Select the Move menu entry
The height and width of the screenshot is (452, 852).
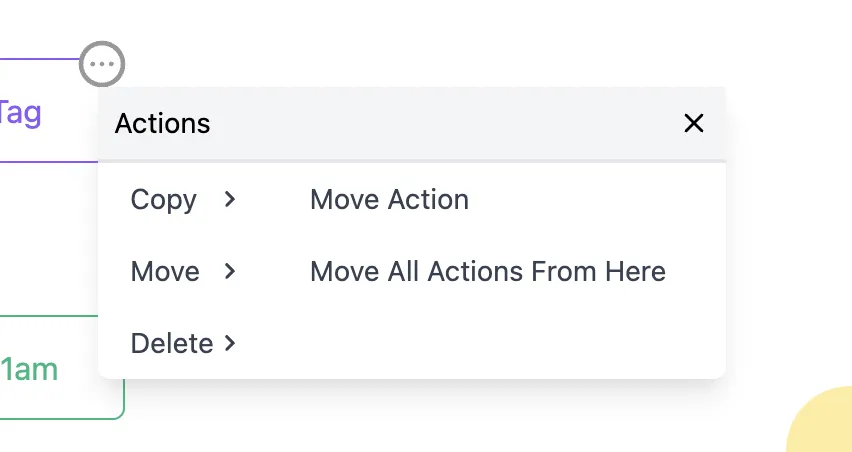coord(165,271)
